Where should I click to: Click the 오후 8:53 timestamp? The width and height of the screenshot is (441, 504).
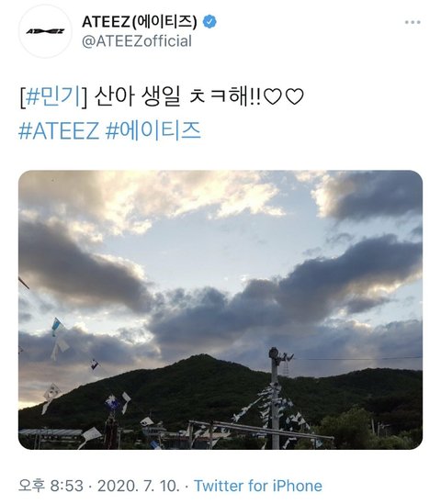click(x=51, y=486)
